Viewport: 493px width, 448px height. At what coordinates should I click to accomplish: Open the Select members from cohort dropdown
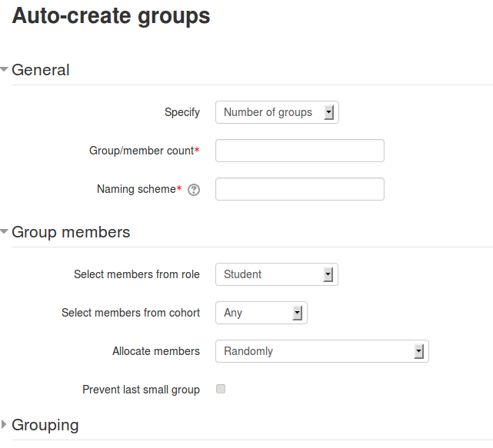261,313
